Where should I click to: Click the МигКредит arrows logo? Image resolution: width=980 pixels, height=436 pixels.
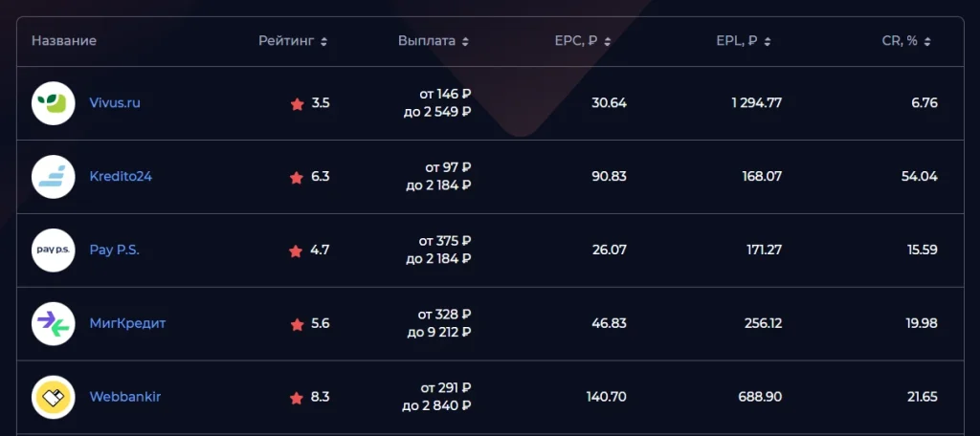coord(54,323)
